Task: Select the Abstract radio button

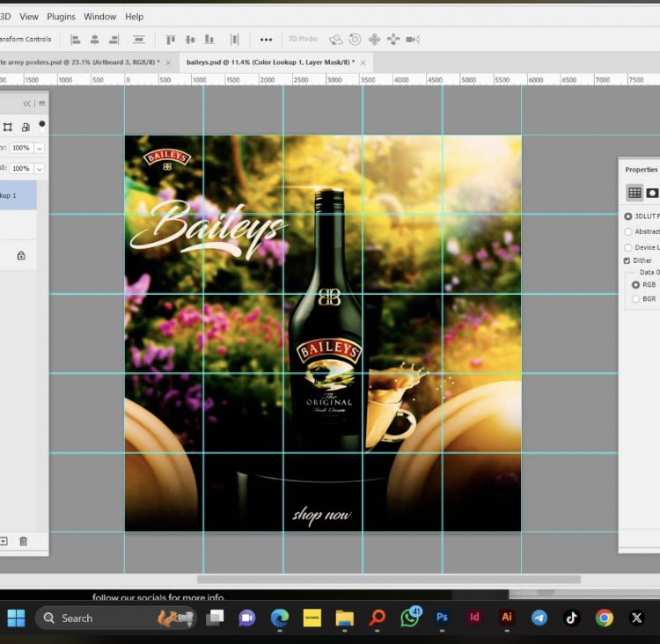Action: pyautogui.click(x=627, y=231)
